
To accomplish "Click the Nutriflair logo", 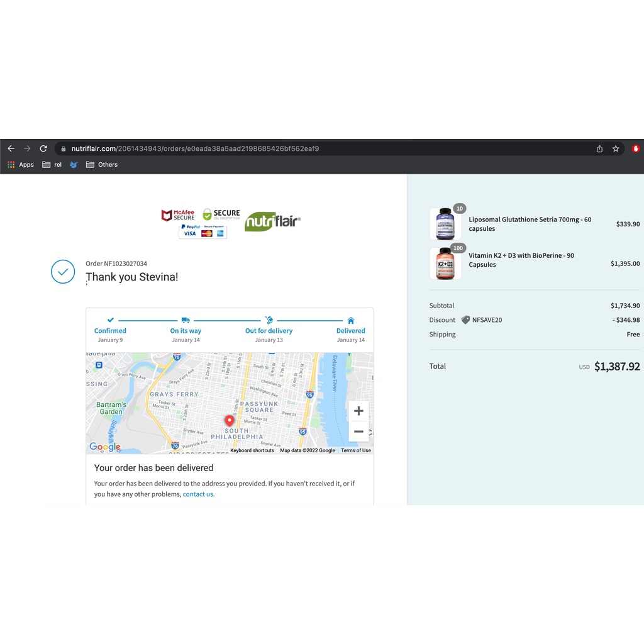I will click(272, 221).
